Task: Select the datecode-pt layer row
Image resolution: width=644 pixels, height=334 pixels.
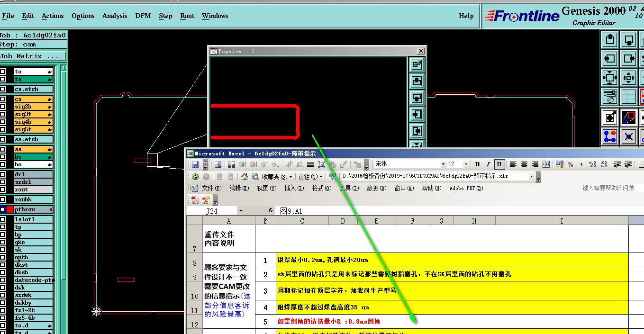Action: point(33,280)
